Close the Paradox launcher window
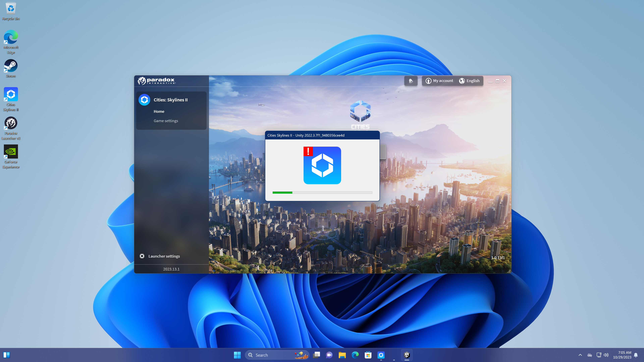The image size is (644, 362). [x=504, y=81]
